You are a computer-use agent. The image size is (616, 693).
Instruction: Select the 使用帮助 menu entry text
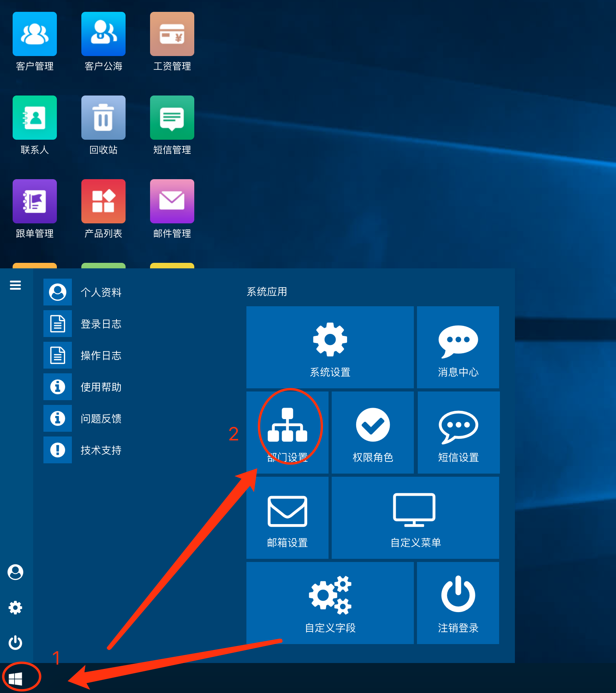[x=101, y=387]
